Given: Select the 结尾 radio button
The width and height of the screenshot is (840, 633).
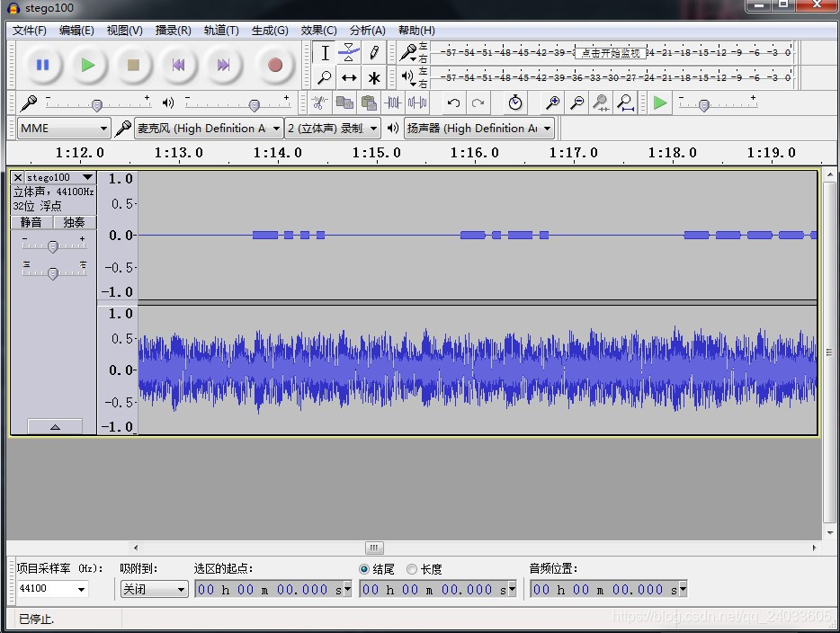Looking at the screenshot, I should click(x=364, y=569).
